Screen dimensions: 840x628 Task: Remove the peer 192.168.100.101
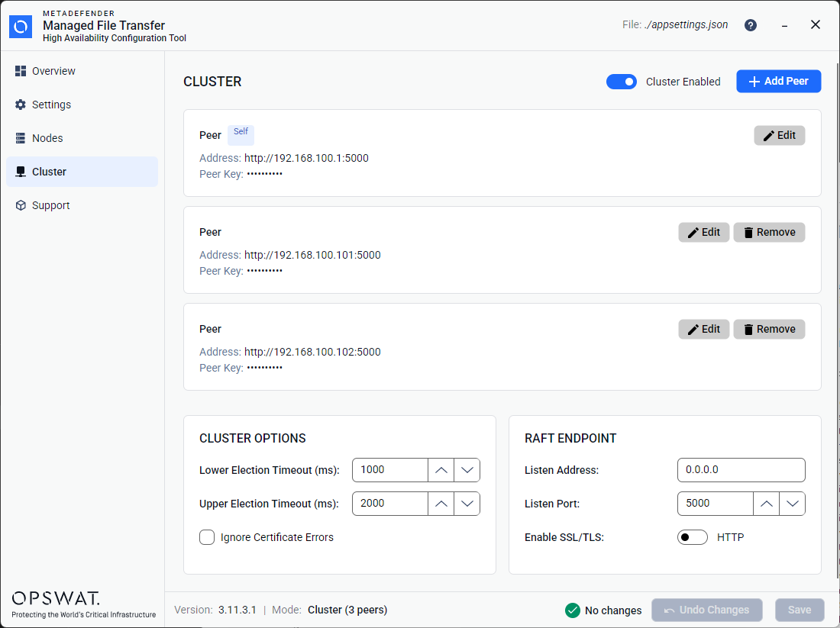click(769, 233)
